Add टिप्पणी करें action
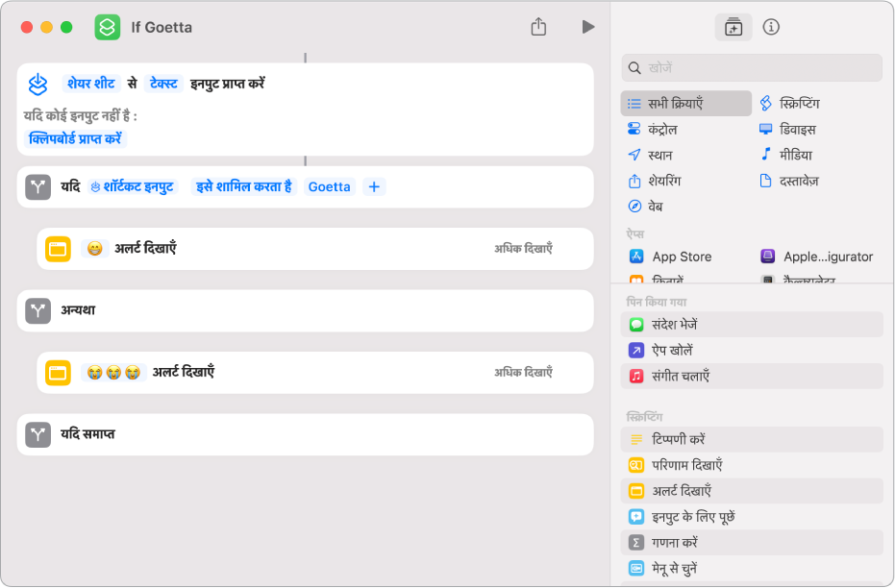 [x=752, y=439]
